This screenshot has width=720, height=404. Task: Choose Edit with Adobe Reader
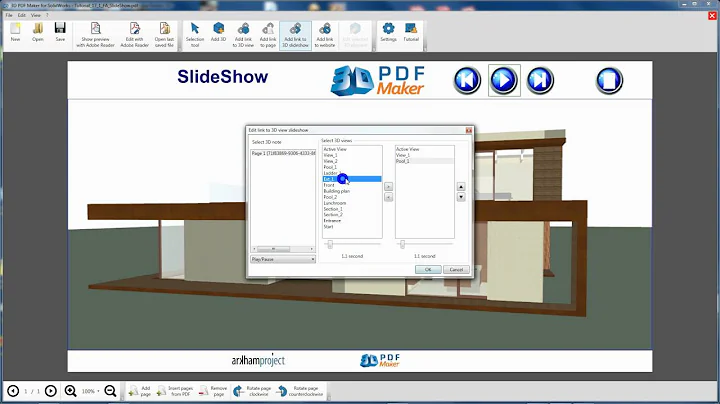(135, 35)
